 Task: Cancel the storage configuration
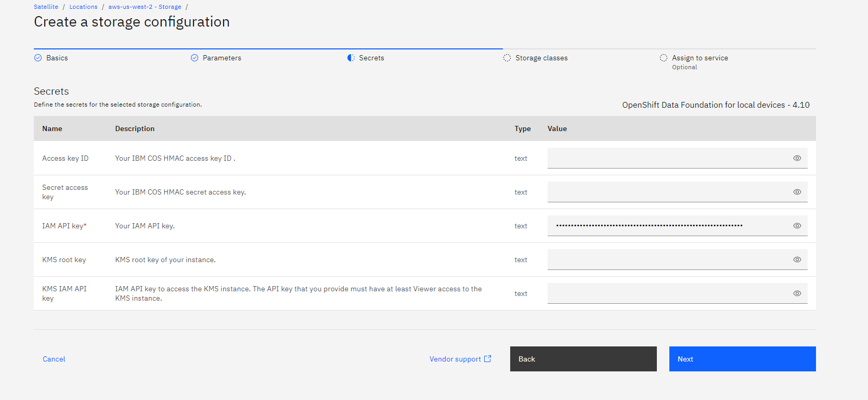coord(54,359)
